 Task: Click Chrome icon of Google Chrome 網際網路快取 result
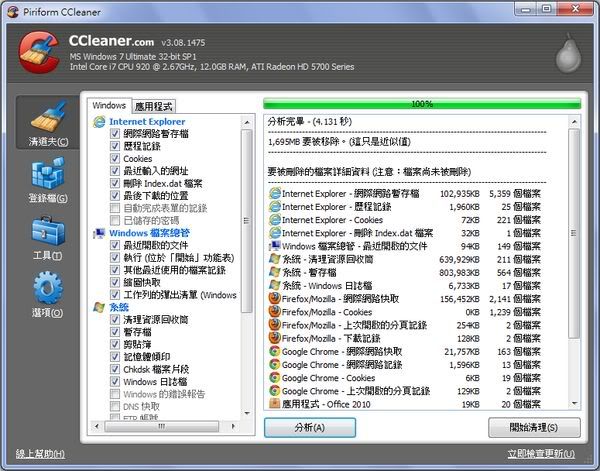point(275,351)
